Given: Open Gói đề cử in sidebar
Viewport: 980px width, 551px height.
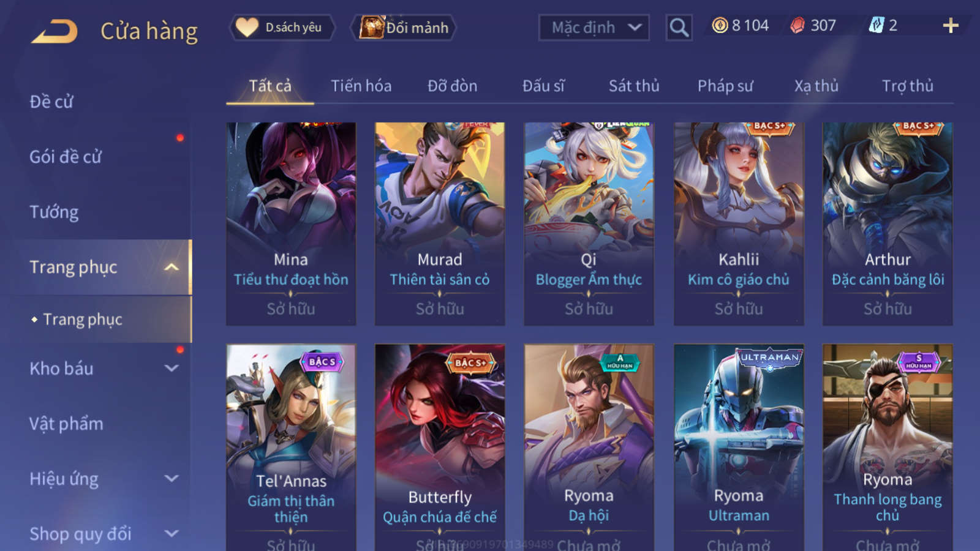Looking at the screenshot, I should tap(66, 157).
